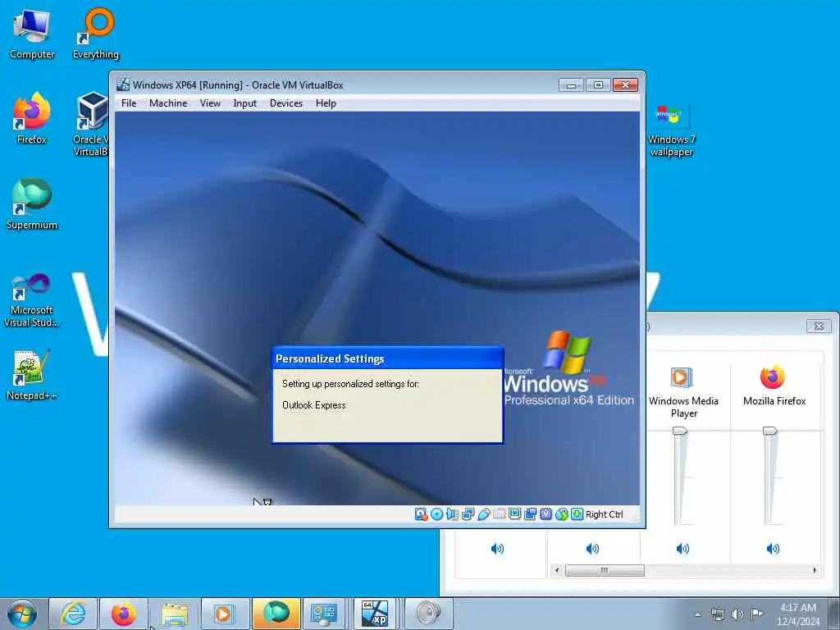Select the Everything desktop shortcut
This screenshot has width=840, height=630.
click(96, 34)
